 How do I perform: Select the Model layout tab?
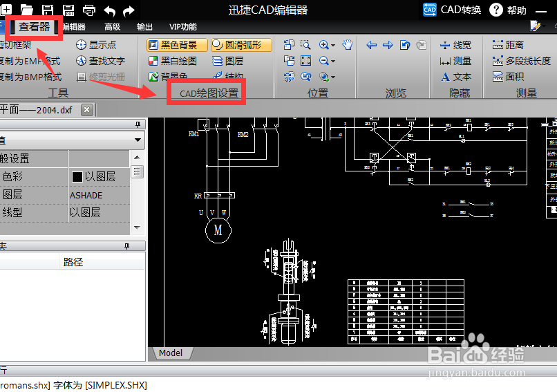tap(171, 353)
